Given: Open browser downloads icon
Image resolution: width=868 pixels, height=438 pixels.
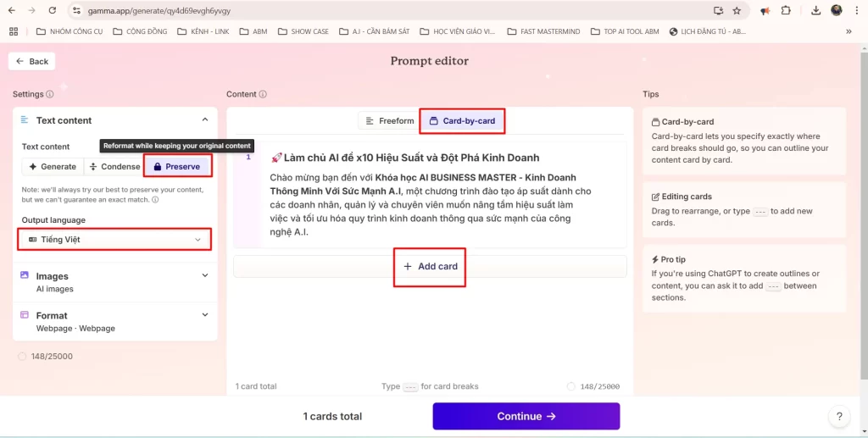Looking at the screenshot, I should point(815,11).
